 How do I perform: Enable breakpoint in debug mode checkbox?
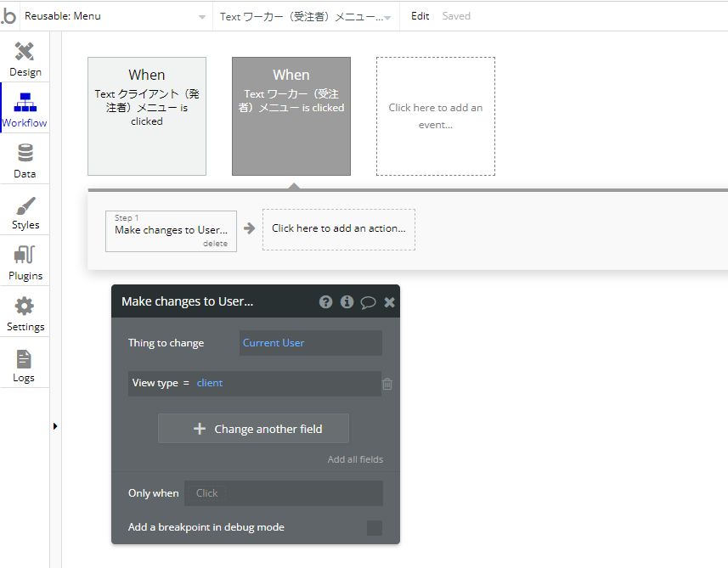[x=375, y=527]
